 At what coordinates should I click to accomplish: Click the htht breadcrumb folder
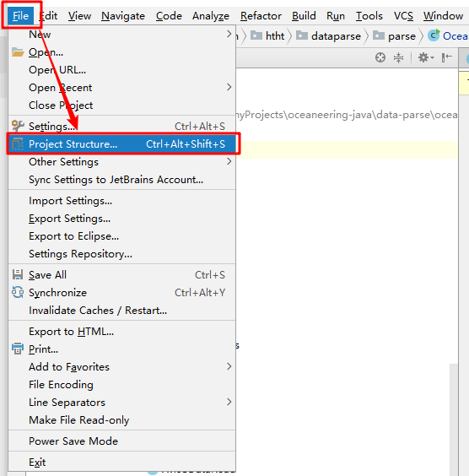pyautogui.click(x=267, y=36)
